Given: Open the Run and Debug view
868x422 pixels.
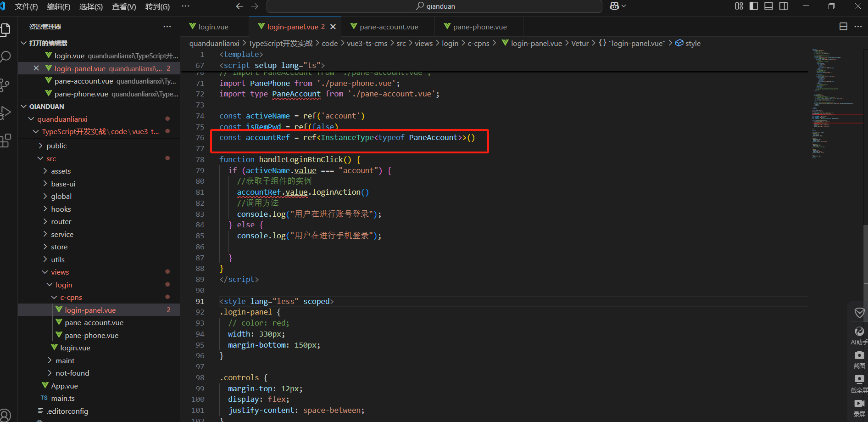Looking at the screenshot, I should point(6,113).
